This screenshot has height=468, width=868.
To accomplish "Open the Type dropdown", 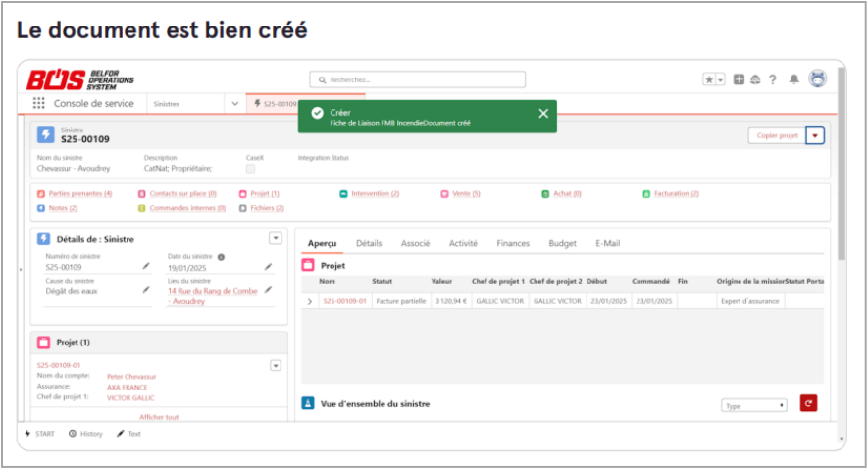I will 754,406.
